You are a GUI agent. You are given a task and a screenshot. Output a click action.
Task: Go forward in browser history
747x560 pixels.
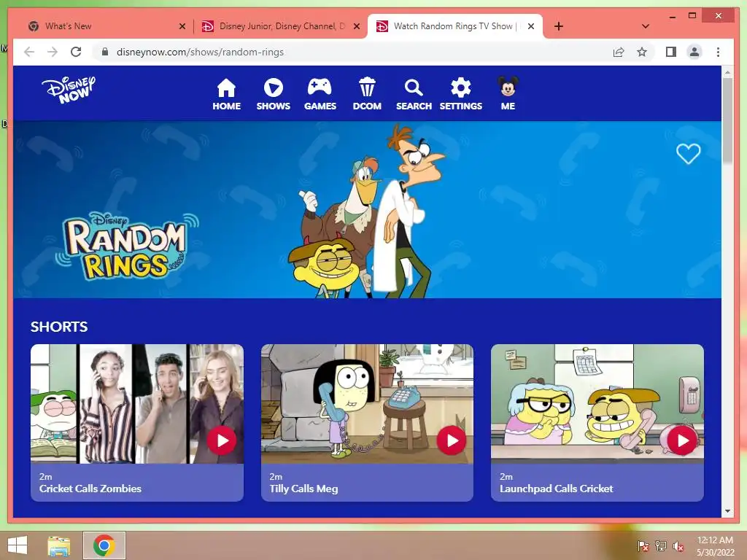(53, 52)
